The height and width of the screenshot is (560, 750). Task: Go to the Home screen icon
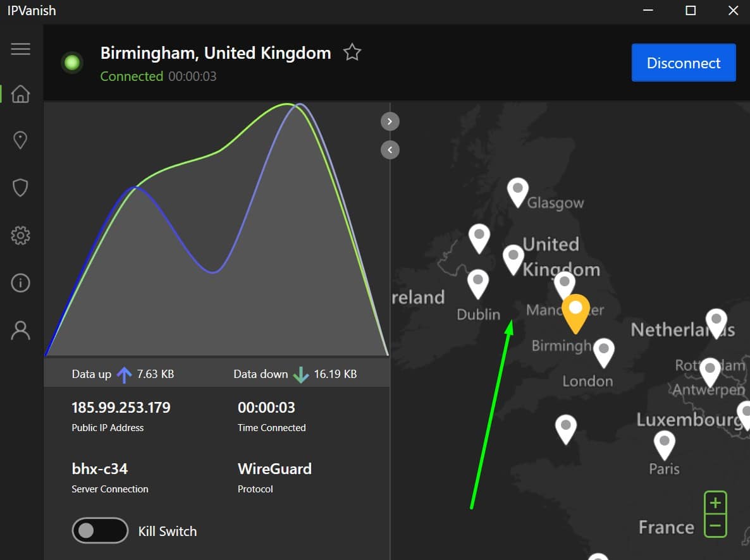[x=21, y=94]
